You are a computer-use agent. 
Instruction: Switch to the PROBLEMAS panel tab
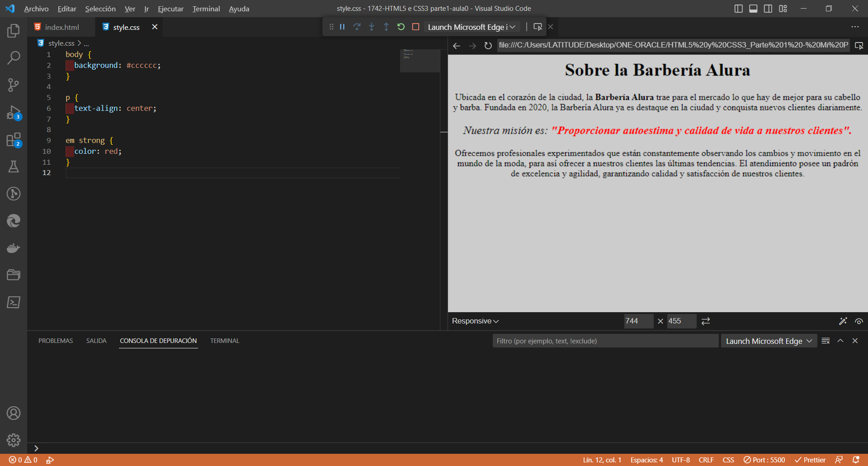(x=56, y=341)
